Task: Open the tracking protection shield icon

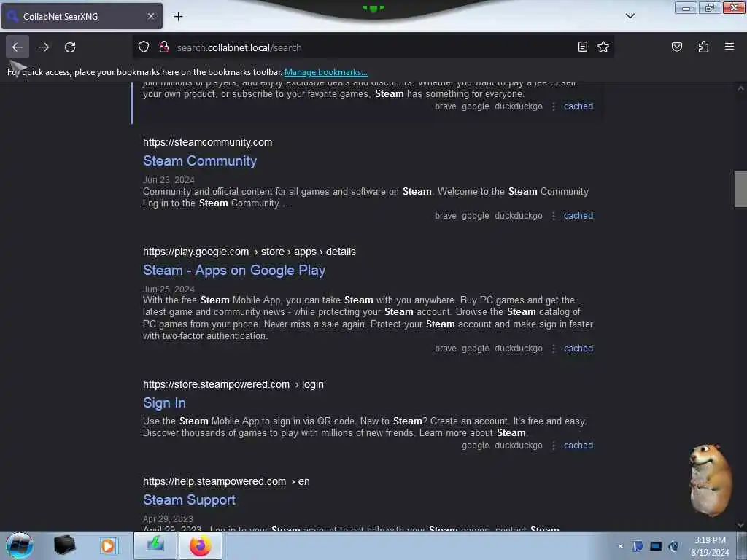Action: 144,47
